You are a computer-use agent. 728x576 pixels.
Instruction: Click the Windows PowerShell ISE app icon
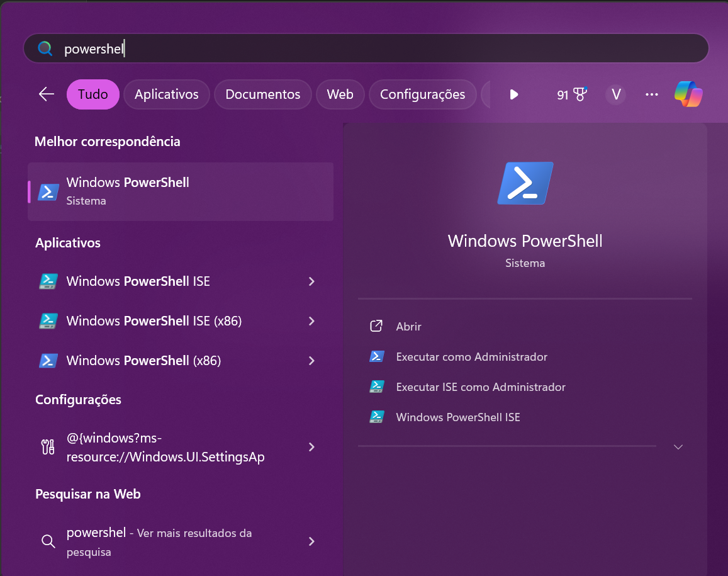(x=48, y=281)
